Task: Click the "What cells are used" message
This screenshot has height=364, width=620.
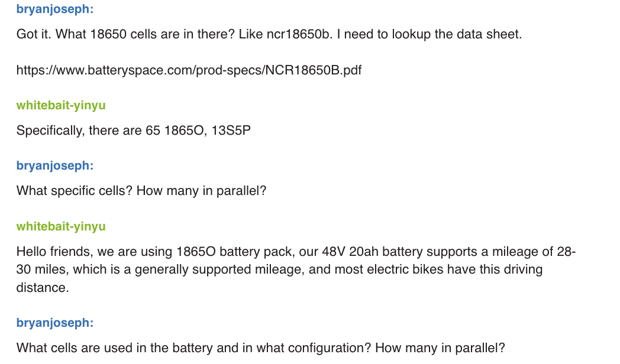Action: point(260,348)
